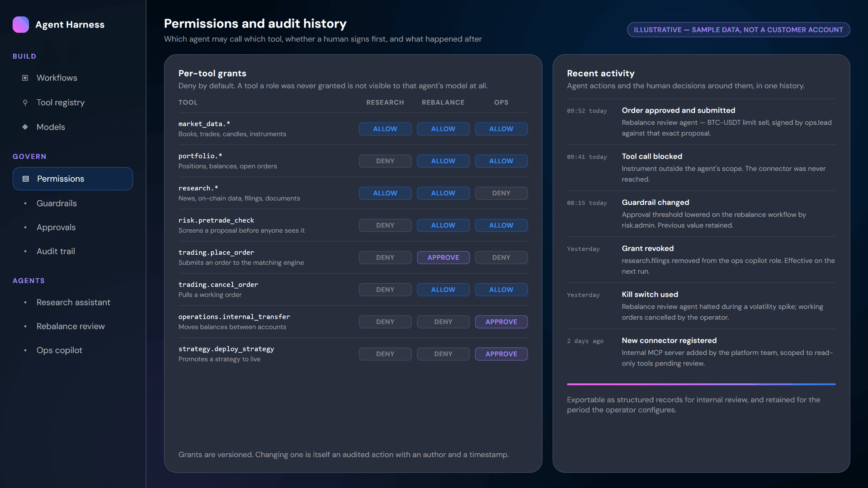Open the Kill switch used entry
The height and width of the screenshot is (488, 868).
point(701,306)
